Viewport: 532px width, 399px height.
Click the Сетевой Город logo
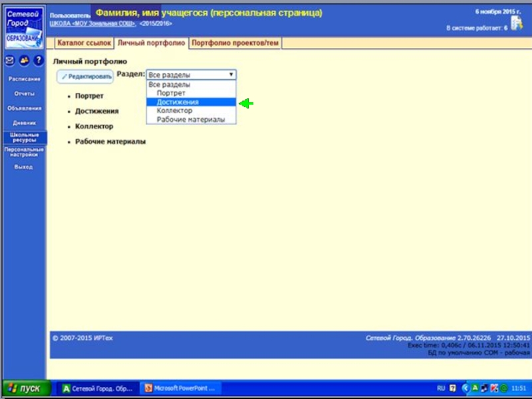point(24,27)
